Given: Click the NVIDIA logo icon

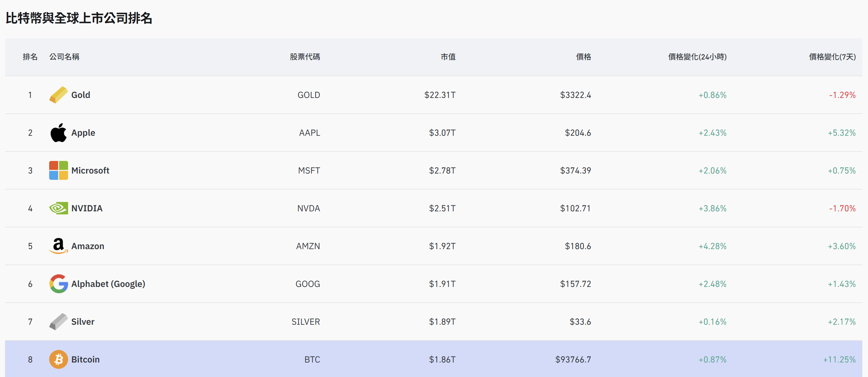Looking at the screenshot, I should (58, 208).
